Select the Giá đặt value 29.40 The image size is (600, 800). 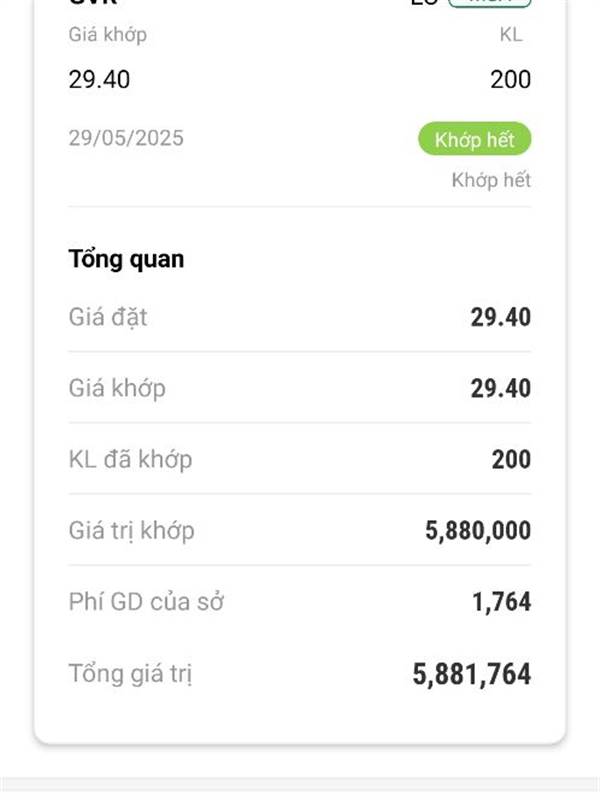pyautogui.click(x=500, y=317)
